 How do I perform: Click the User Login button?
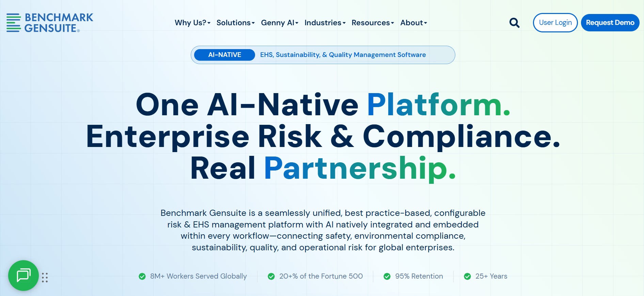[x=555, y=23]
